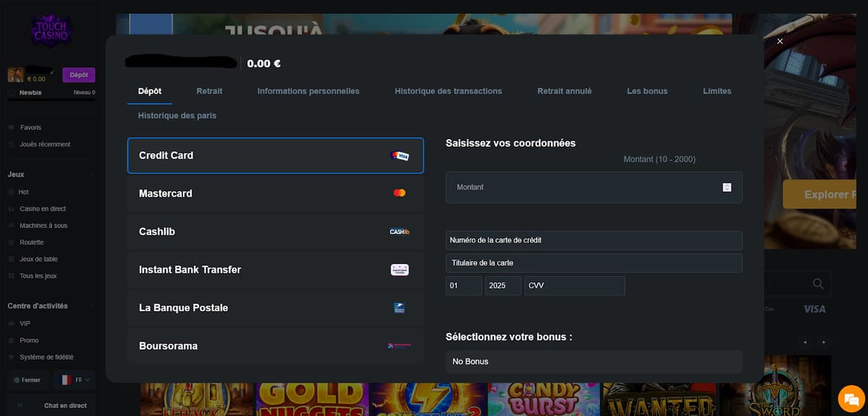
Task: Click previous arrow in games carousel
Action: point(806,342)
